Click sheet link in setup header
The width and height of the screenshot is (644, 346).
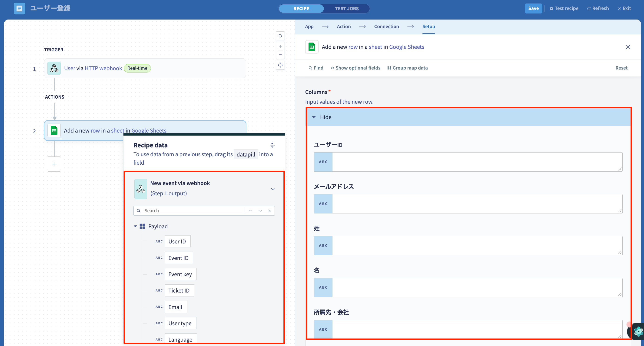pyautogui.click(x=375, y=47)
